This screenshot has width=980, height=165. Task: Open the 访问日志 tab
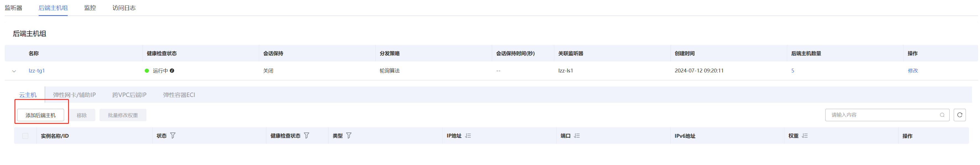(124, 8)
